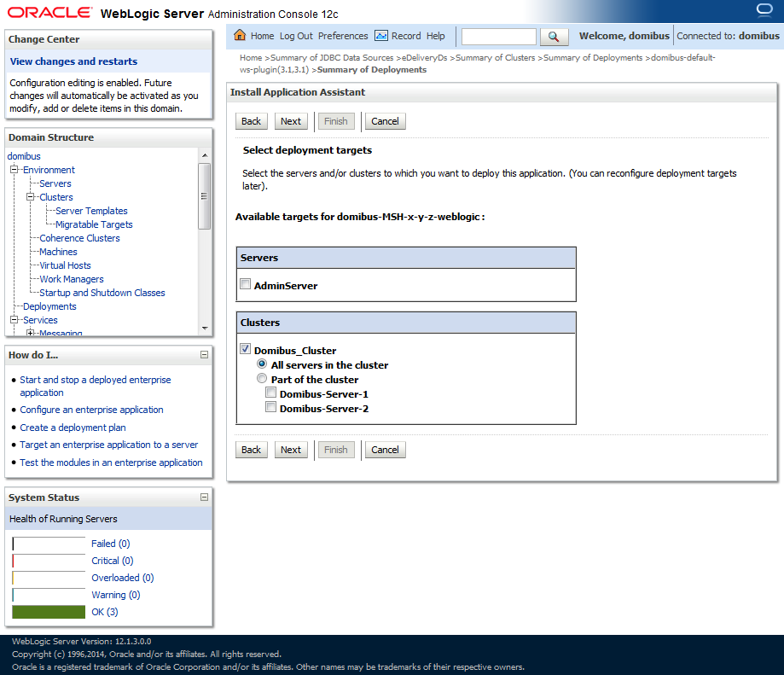Screen dimensions: 784x675
Task: Click Domain Structure scroll down arrow
Action: pos(205,328)
